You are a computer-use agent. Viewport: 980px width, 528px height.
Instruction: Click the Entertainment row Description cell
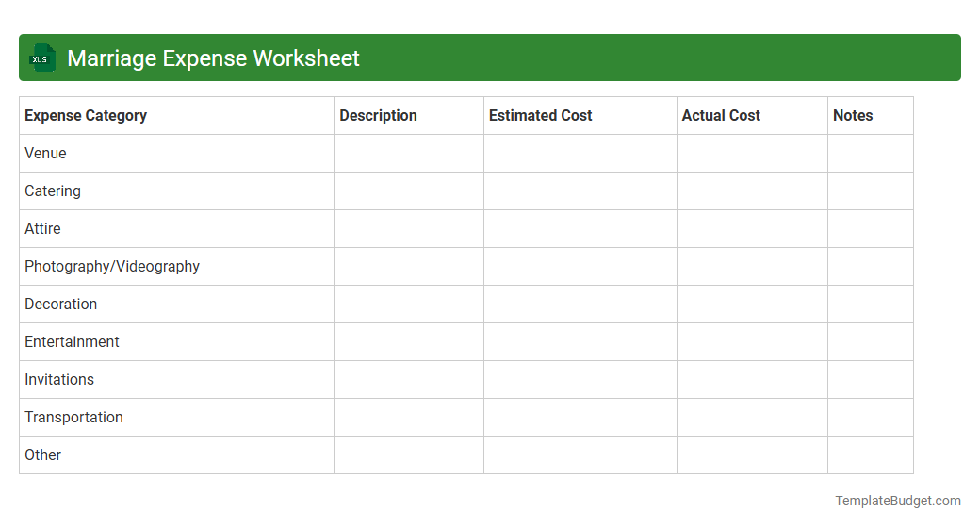tap(409, 341)
